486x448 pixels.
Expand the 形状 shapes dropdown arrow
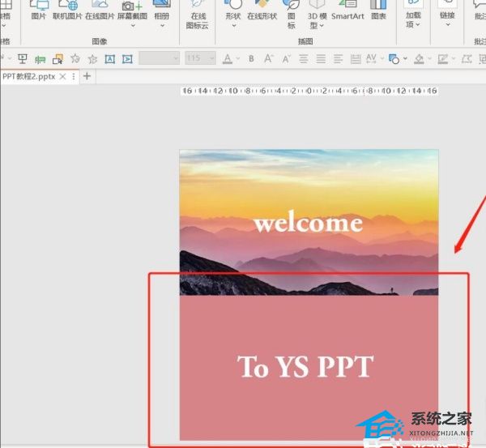(x=234, y=26)
